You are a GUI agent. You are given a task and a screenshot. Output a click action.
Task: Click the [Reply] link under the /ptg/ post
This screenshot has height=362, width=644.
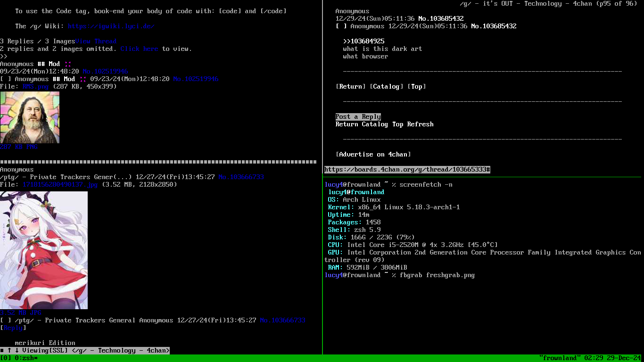[x=13, y=328]
